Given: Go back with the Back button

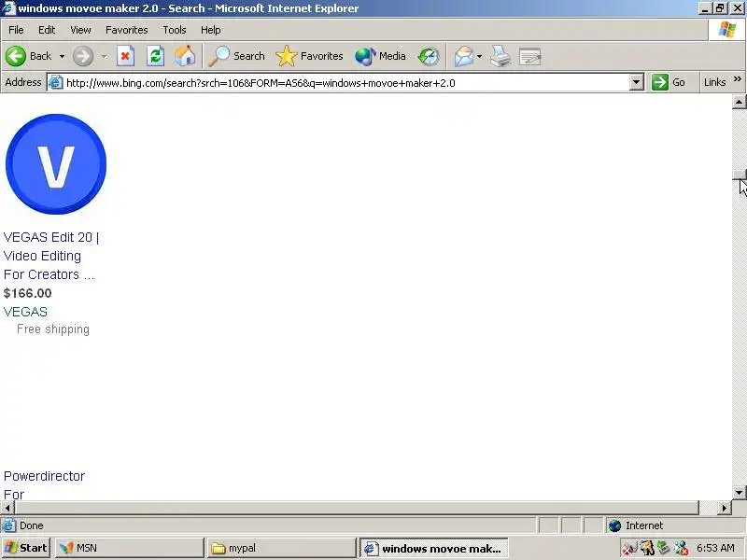Looking at the screenshot, I should click(29, 56).
